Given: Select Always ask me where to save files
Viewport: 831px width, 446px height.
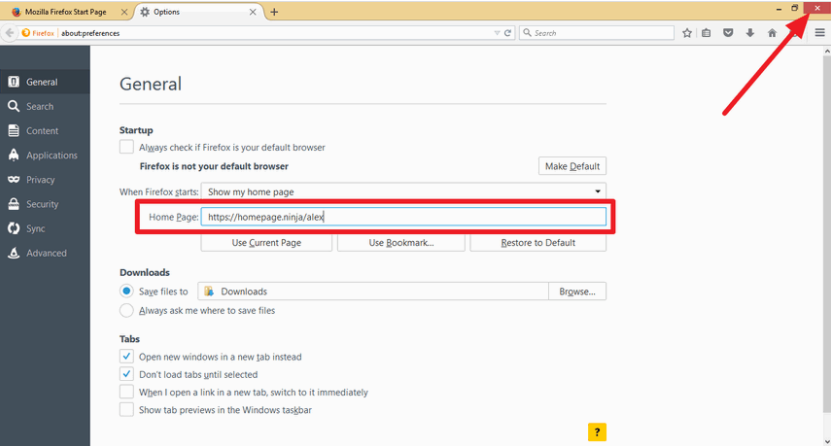Looking at the screenshot, I should (x=126, y=310).
